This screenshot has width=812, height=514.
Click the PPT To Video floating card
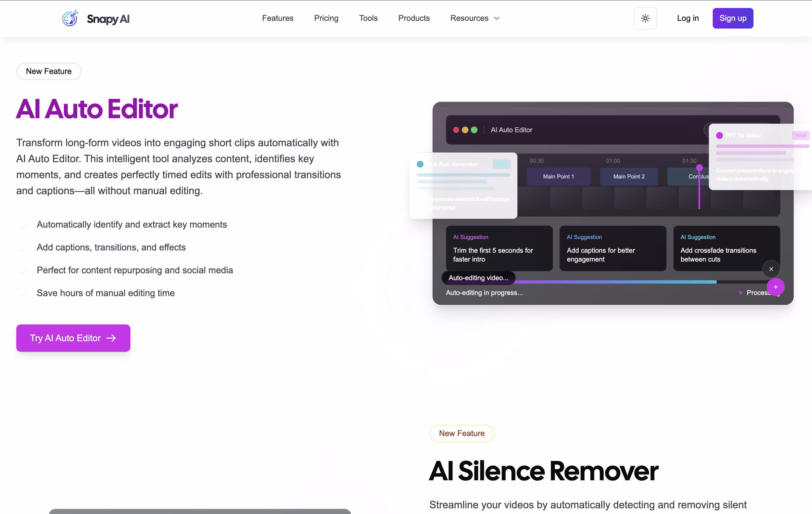(759, 157)
